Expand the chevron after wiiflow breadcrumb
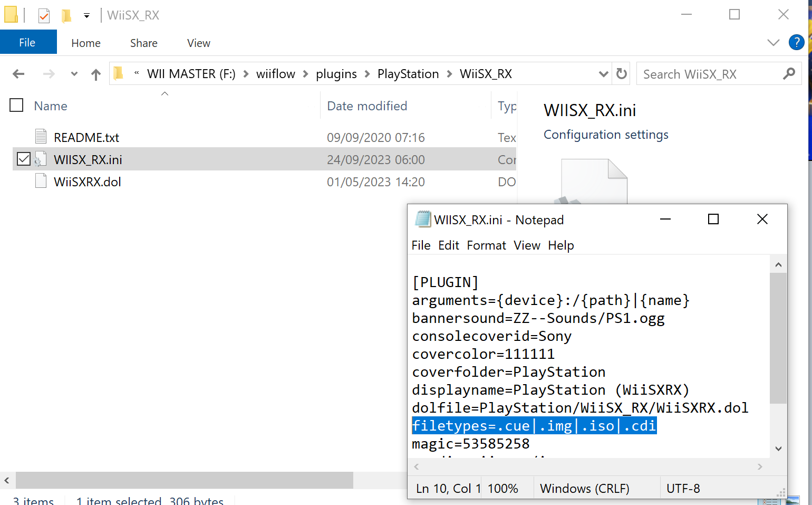 pyautogui.click(x=306, y=74)
